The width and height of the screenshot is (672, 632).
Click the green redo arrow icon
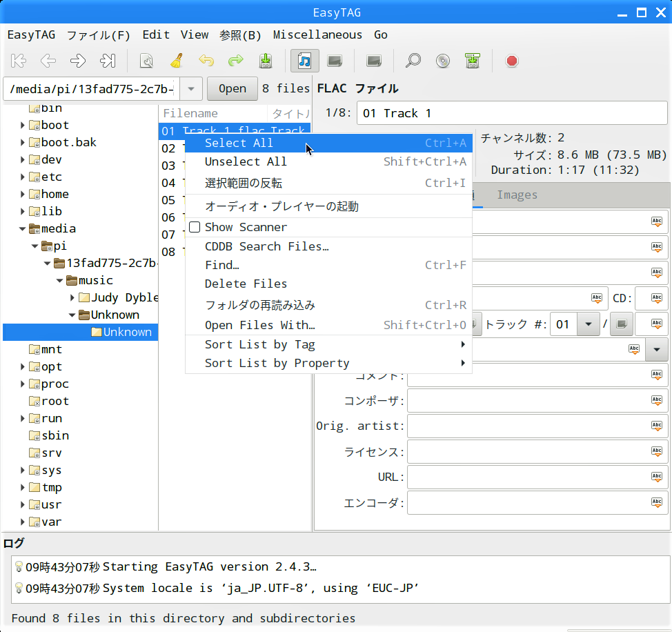click(x=236, y=61)
